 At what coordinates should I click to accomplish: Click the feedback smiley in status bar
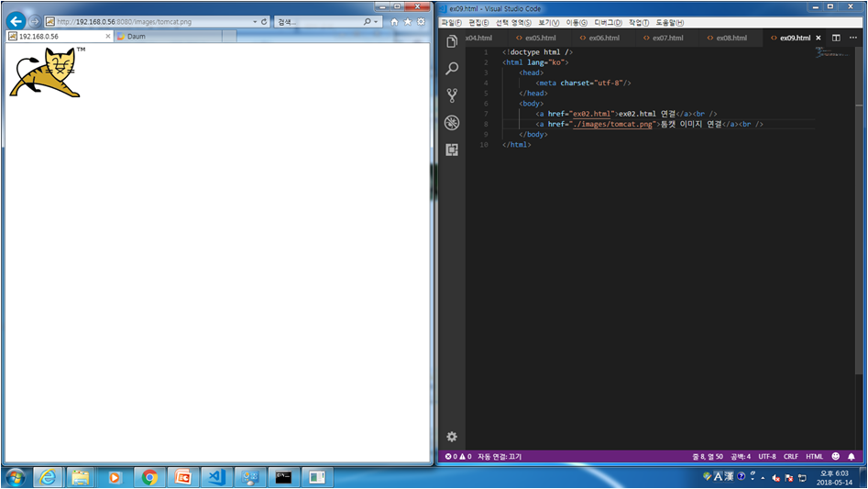click(x=835, y=456)
